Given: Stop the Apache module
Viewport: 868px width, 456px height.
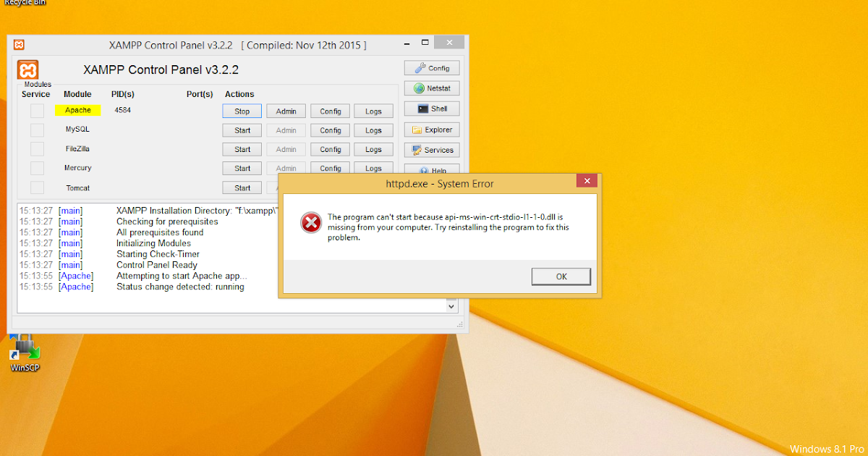Looking at the screenshot, I should click(x=242, y=111).
